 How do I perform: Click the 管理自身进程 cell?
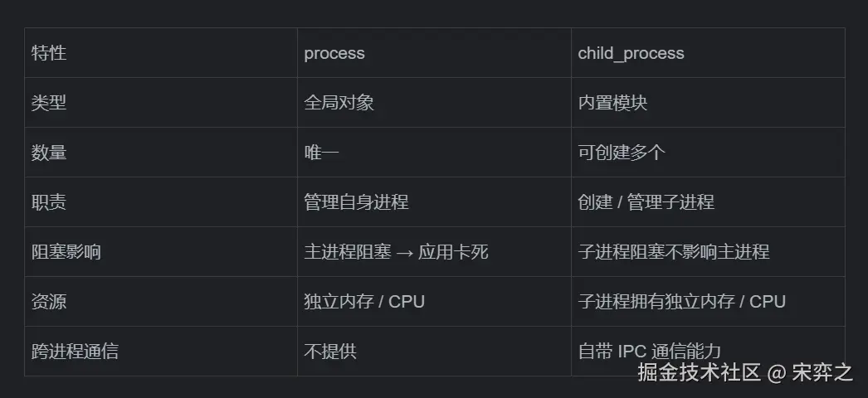pyautogui.click(x=356, y=202)
